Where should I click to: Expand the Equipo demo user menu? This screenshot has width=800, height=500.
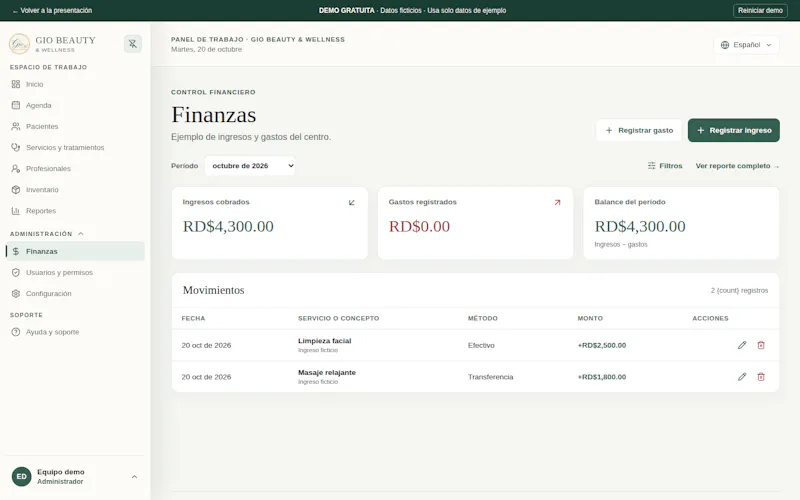click(x=75, y=477)
